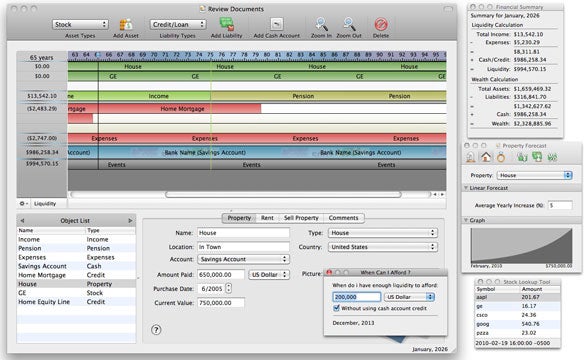Click the last green icon in Property Forecast
This screenshot has width=586, height=360.
coord(552,157)
